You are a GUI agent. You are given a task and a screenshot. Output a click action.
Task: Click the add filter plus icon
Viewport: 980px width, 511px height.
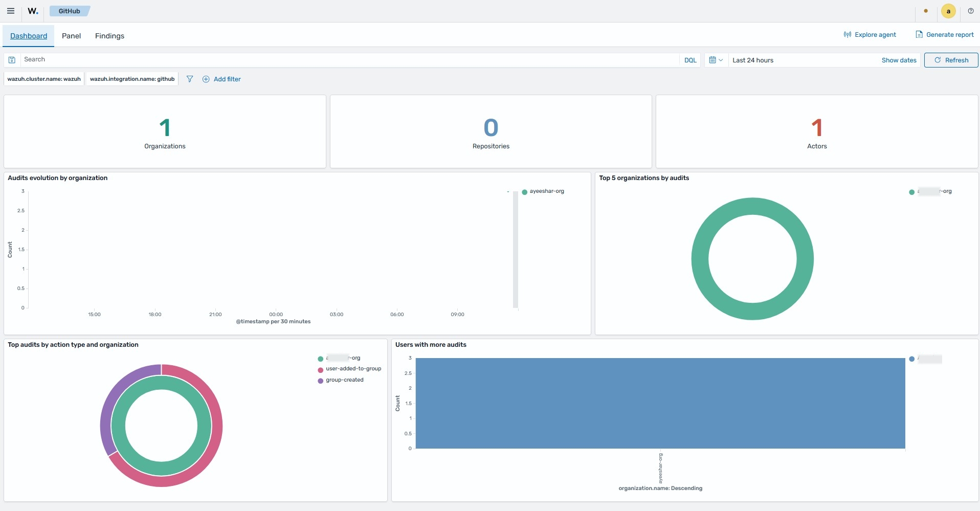206,79
